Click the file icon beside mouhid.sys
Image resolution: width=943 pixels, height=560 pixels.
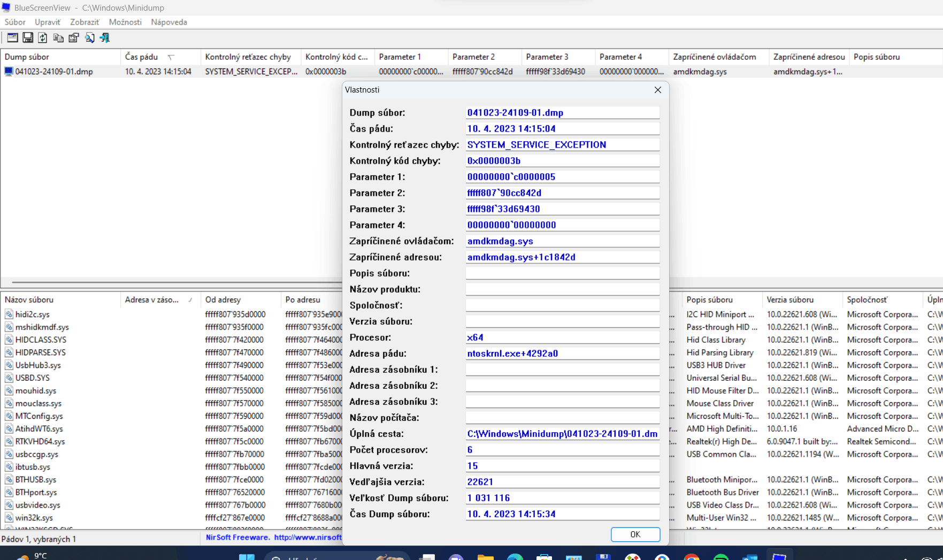(x=9, y=391)
